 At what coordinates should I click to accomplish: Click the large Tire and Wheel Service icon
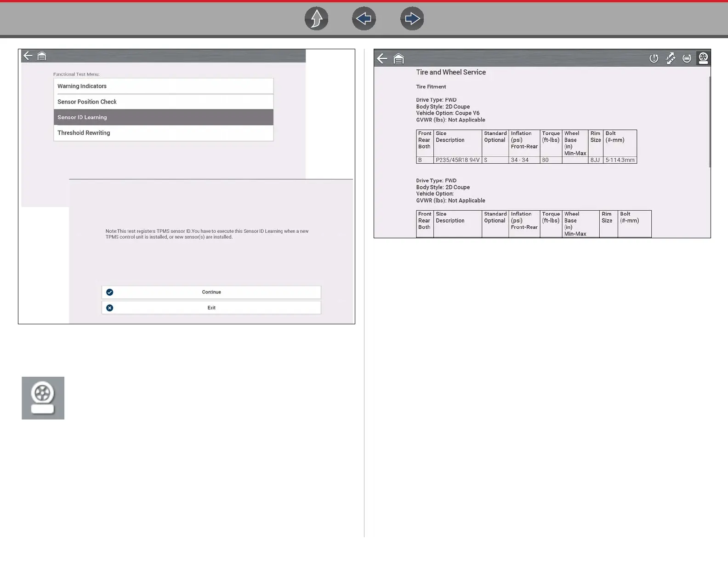[43, 398]
